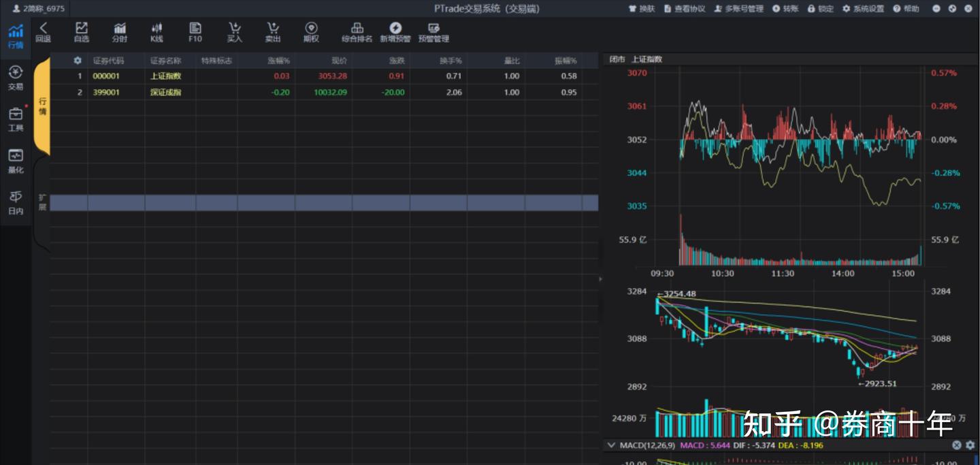Open the 综合排名 ranking tool
The width and height of the screenshot is (980, 465).
[357, 32]
